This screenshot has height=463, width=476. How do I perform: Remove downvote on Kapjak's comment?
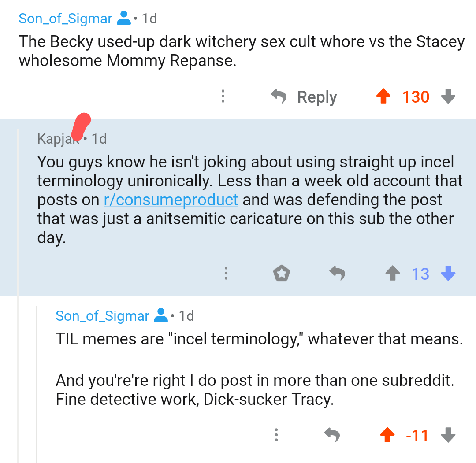(x=448, y=274)
